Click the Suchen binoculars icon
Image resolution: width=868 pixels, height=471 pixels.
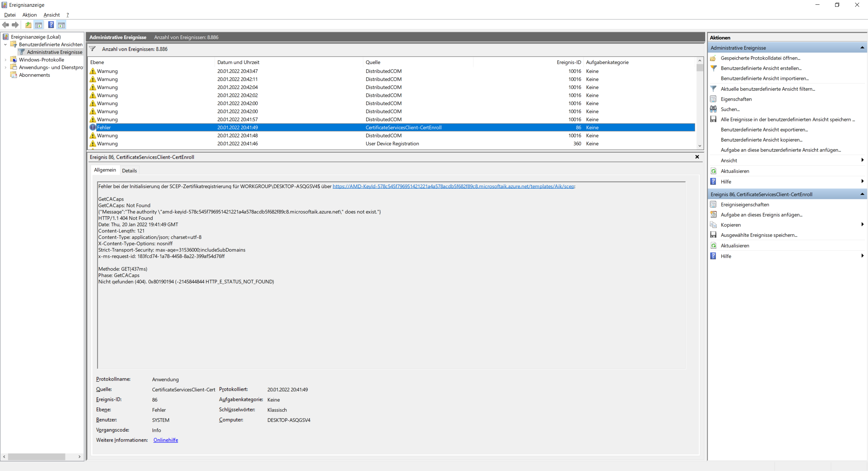713,109
